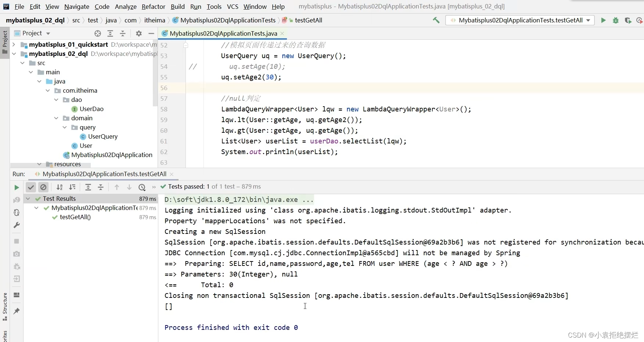644x342 pixels.
Task: Click the layout icon in Run sidebar
Action: pyautogui.click(x=17, y=295)
